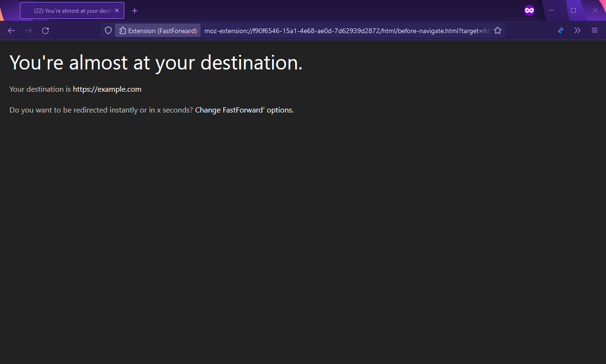606x364 pixels.
Task: Reload the current page
Action: (x=45, y=30)
